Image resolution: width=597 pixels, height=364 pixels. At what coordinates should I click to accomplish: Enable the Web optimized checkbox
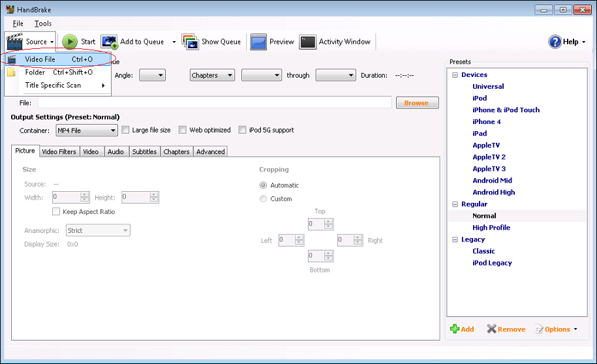click(183, 130)
